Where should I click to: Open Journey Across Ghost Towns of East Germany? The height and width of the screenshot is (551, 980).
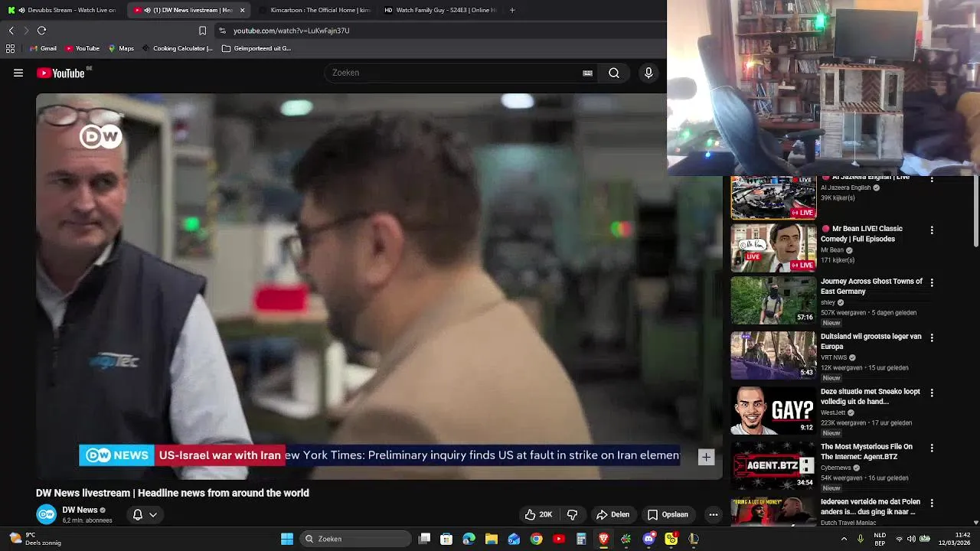click(871, 286)
